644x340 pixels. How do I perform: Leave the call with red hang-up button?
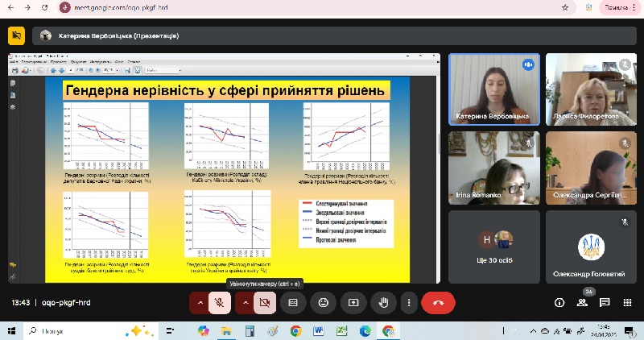(x=438, y=303)
